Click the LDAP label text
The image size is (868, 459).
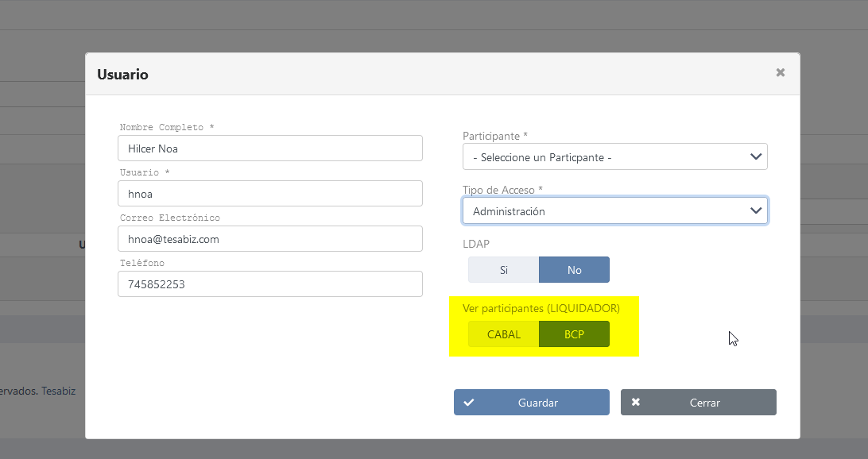[477, 245]
